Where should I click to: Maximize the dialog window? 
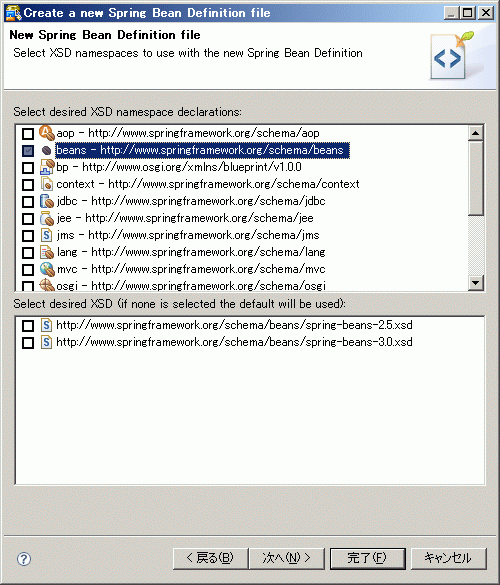point(468,13)
